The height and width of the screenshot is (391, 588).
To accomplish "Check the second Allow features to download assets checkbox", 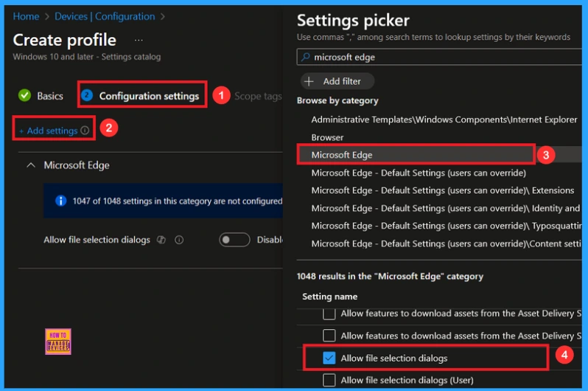I will coord(329,336).
